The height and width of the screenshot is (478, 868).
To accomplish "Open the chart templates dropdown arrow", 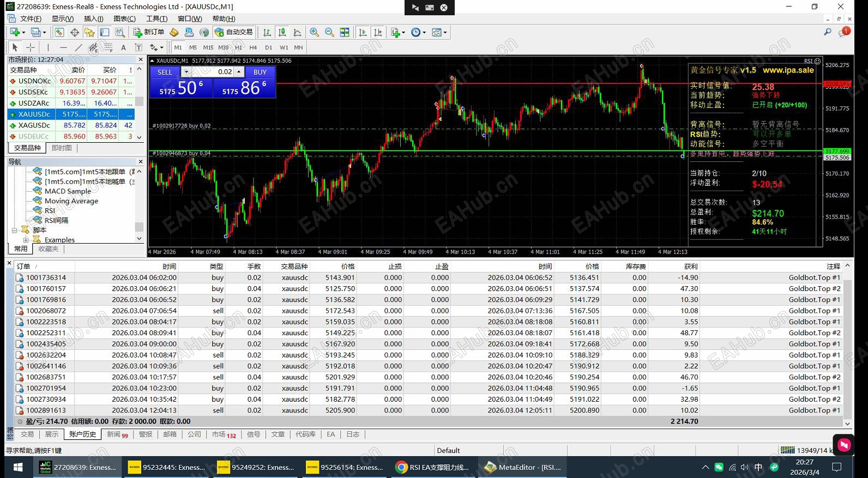I will (x=445, y=33).
